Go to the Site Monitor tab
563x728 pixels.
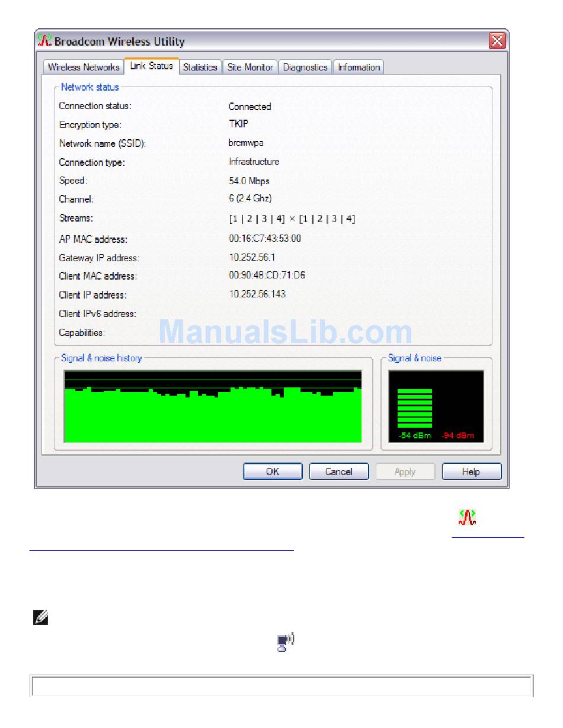pos(250,67)
